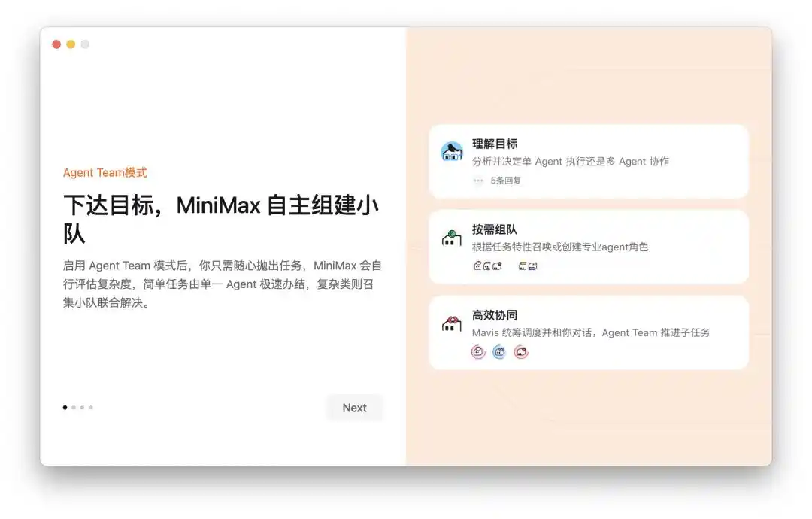This screenshot has width=812, height=519.
Task: Click the Next button
Action: point(354,408)
